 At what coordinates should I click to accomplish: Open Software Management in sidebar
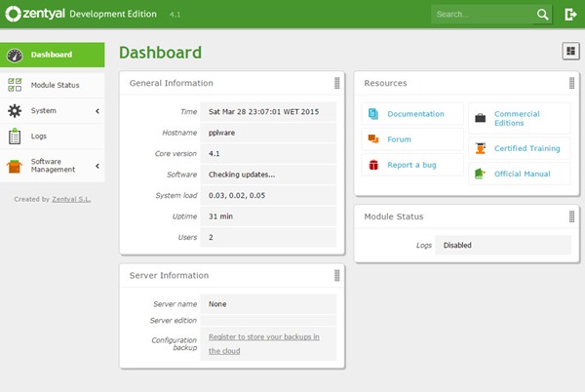click(x=53, y=166)
